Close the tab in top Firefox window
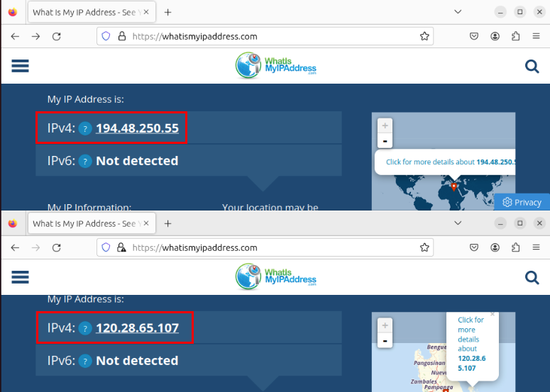 [x=146, y=12]
